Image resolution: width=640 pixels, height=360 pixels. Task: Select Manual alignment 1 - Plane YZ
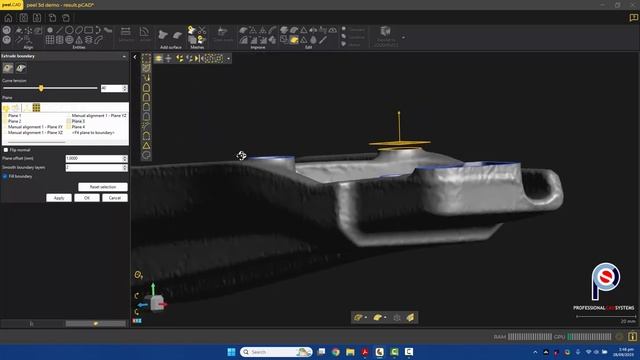[x=99, y=116]
